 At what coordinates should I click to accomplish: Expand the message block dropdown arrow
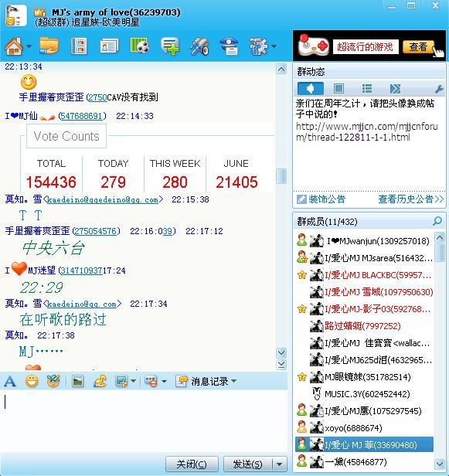165,381
